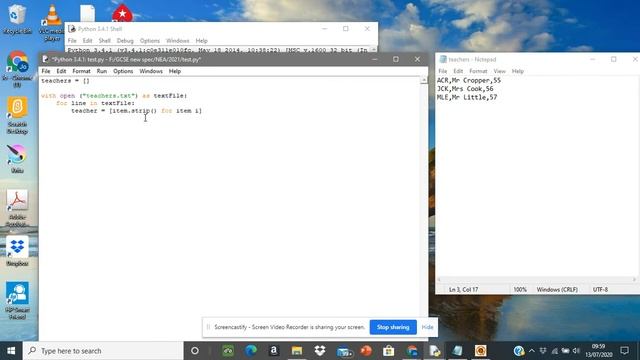
Task: Click the Windows Start button
Action: [11, 351]
